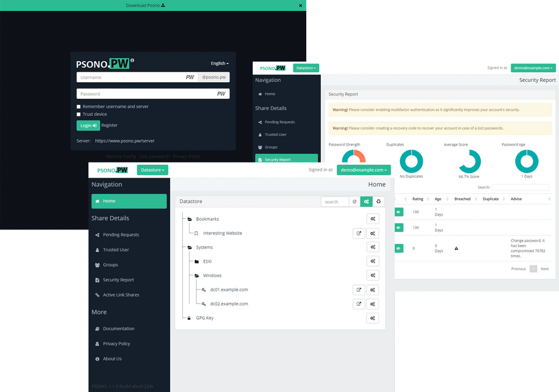Open gears menu for dc02.example.com
559x392 pixels.
tap(373, 304)
